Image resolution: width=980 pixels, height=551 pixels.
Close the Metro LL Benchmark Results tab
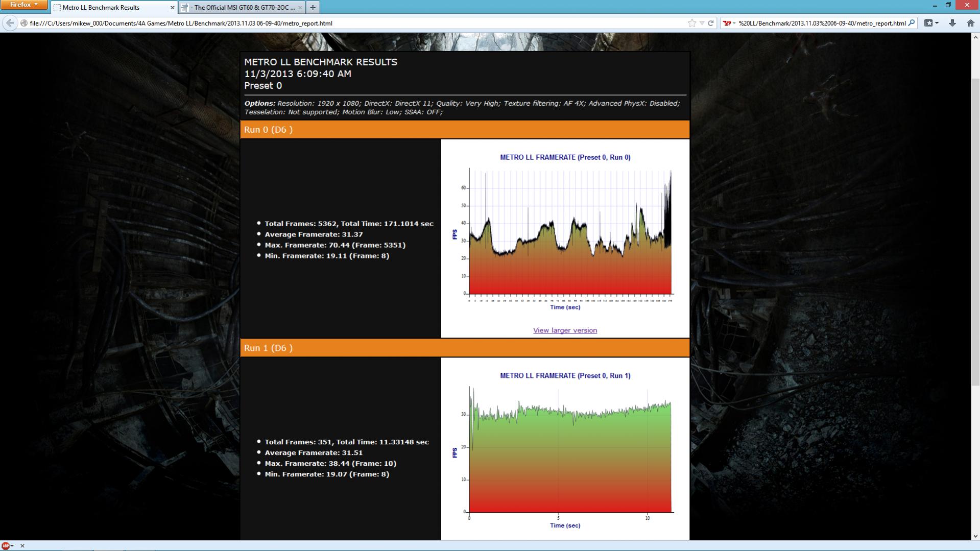pos(172,8)
